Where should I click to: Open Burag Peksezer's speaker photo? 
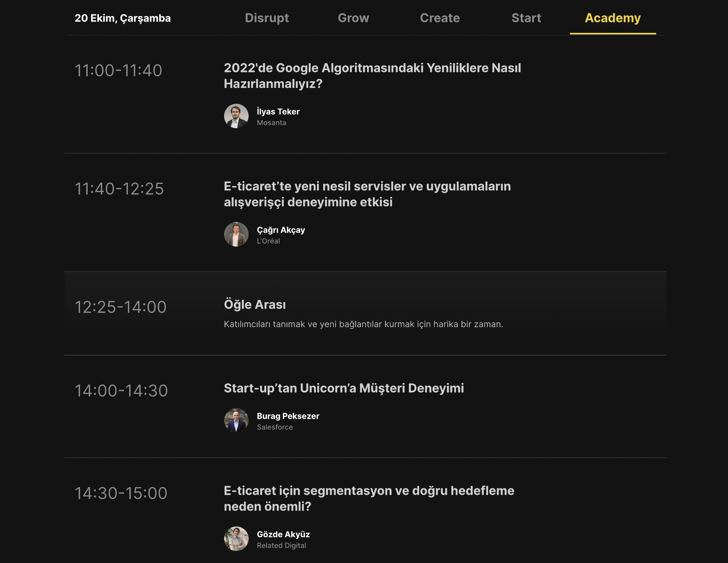click(236, 421)
